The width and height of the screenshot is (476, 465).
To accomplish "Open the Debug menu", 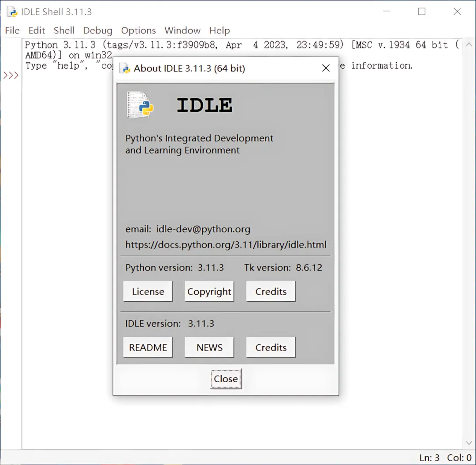I will point(98,31).
